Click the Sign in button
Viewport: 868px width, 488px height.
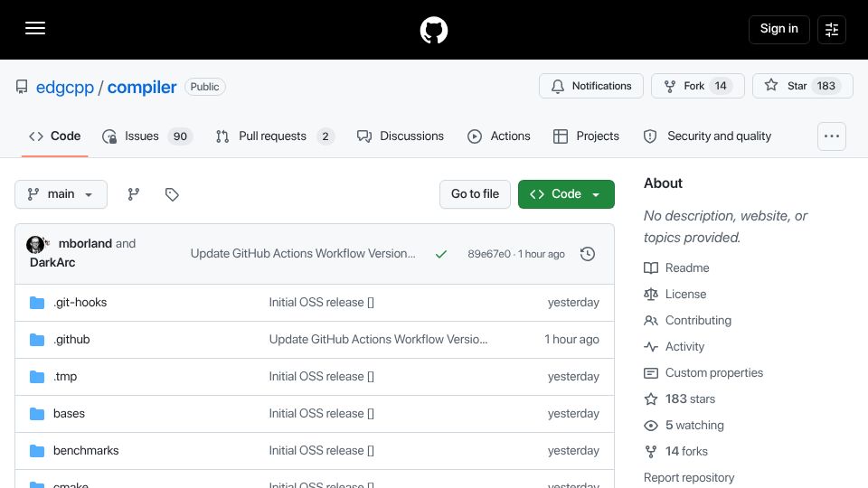[x=778, y=29]
